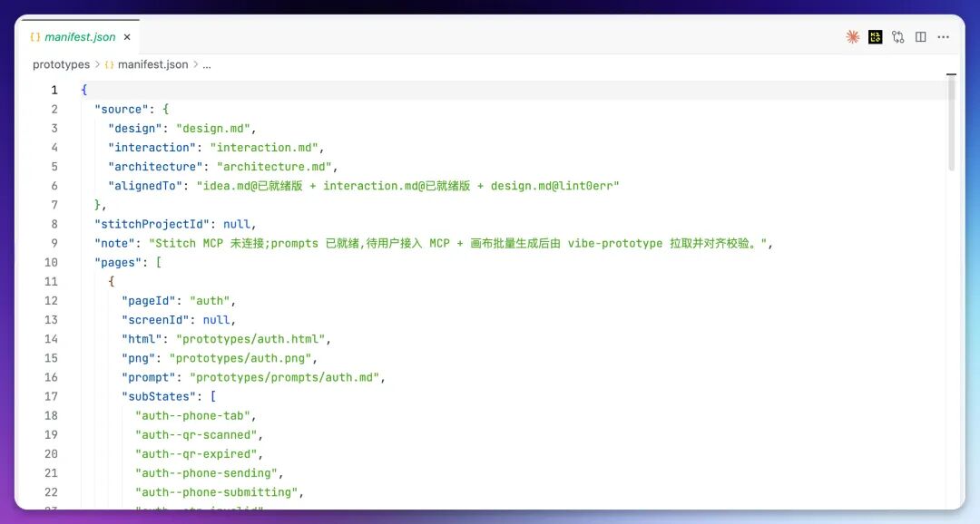The image size is (980, 524).
Task: Launch the Kilo Code extension icon
Action: pos(875,37)
